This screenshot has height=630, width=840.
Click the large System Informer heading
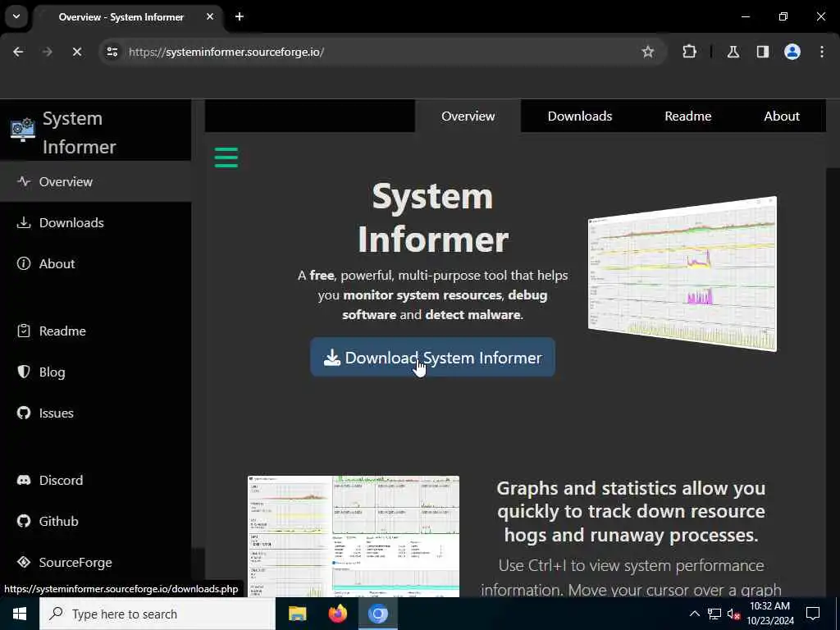coord(432,217)
